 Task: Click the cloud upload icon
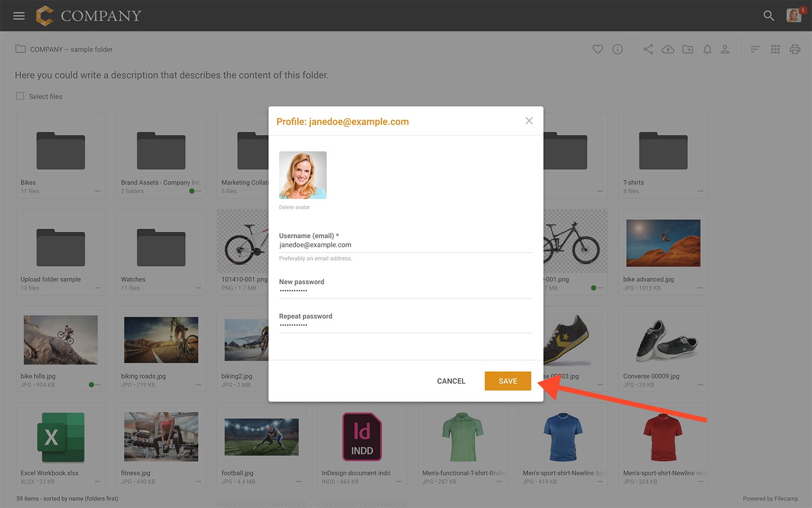click(668, 49)
